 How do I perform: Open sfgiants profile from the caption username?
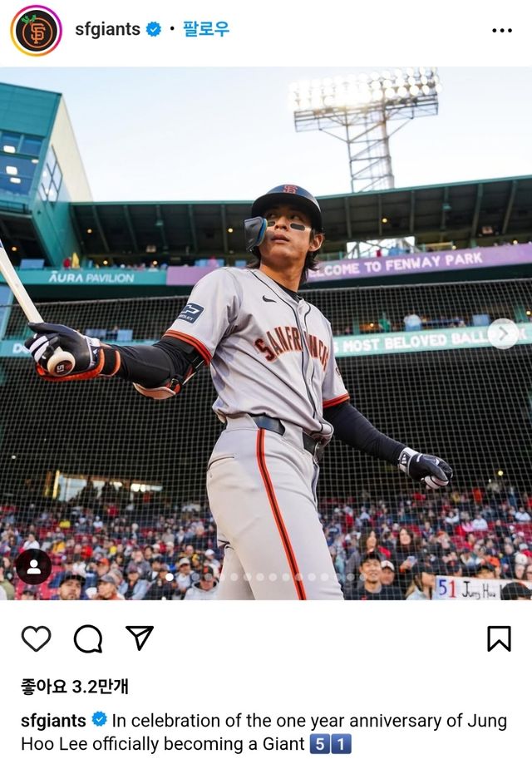coord(53,720)
